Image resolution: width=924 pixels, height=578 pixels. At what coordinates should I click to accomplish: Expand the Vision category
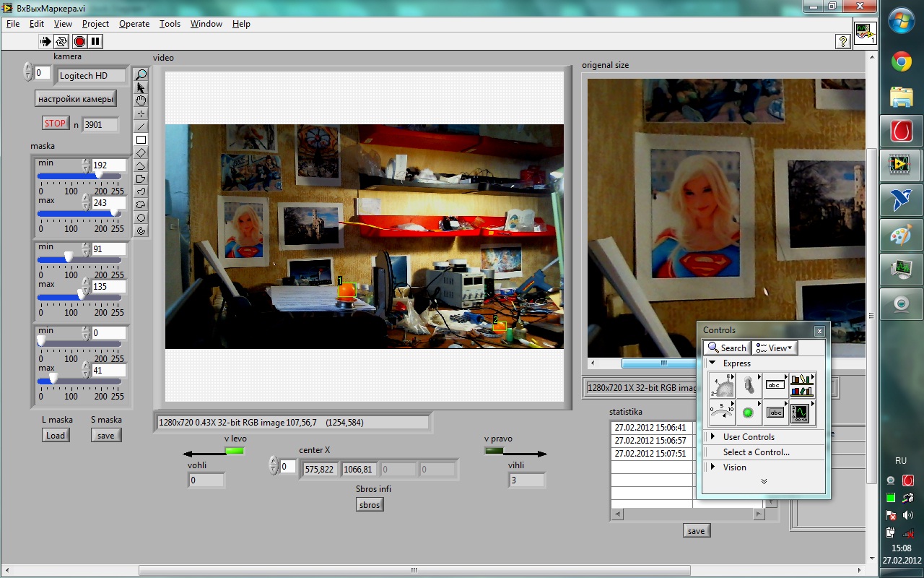[x=712, y=467]
